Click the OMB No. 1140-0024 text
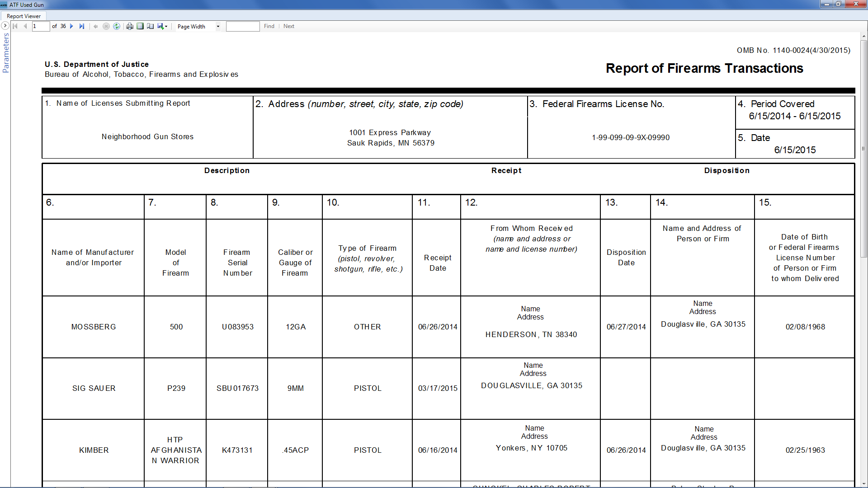 [793, 50]
